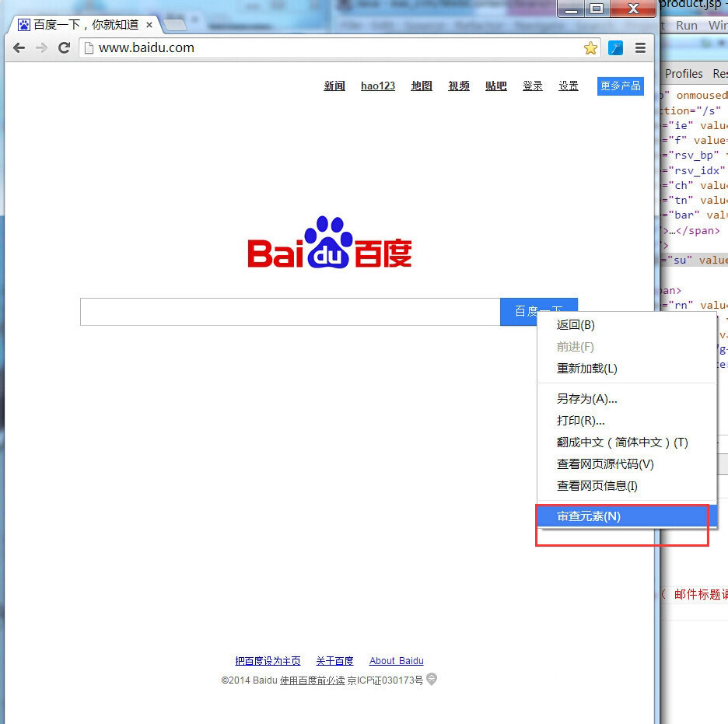Reload the page with the refresh icon
The height and width of the screenshot is (724, 728).
[x=64, y=47]
